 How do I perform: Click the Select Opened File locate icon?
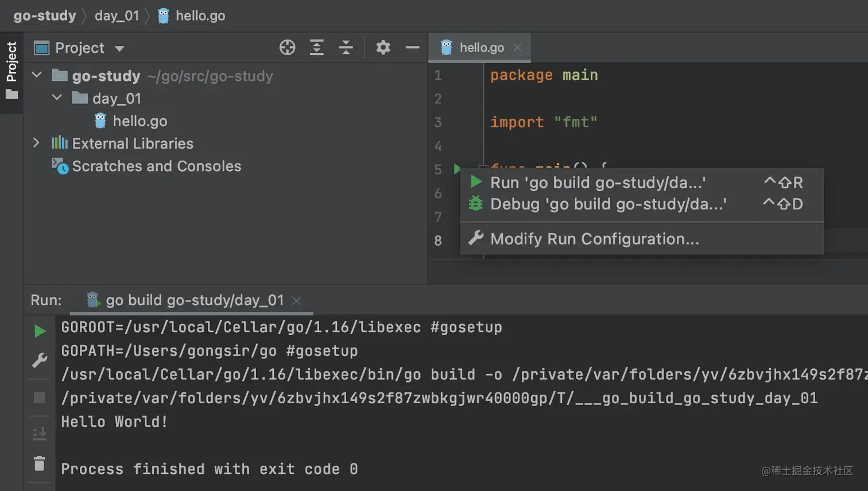(x=287, y=48)
